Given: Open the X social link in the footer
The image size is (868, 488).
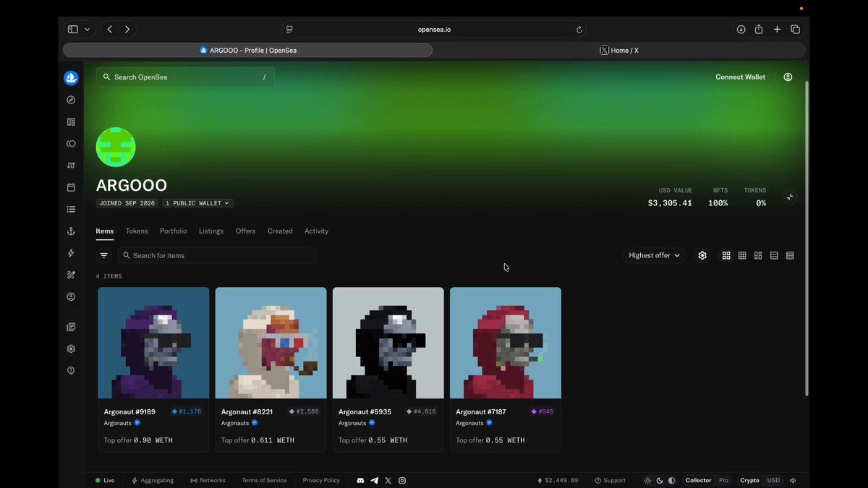Looking at the screenshot, I should [x=388, y=480].
